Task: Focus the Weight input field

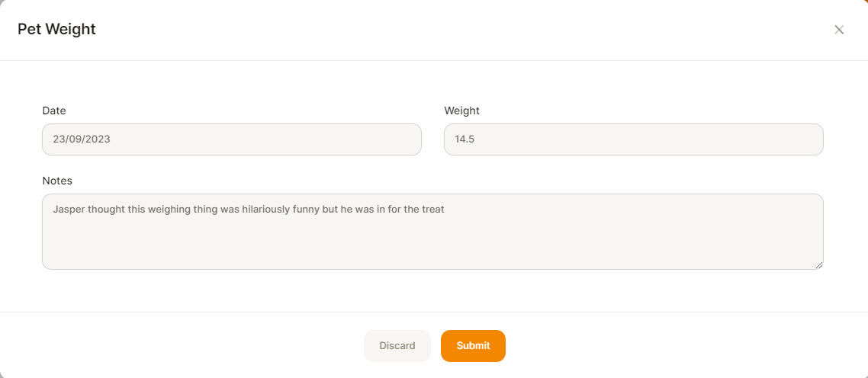Action: [x=633, y=139]
